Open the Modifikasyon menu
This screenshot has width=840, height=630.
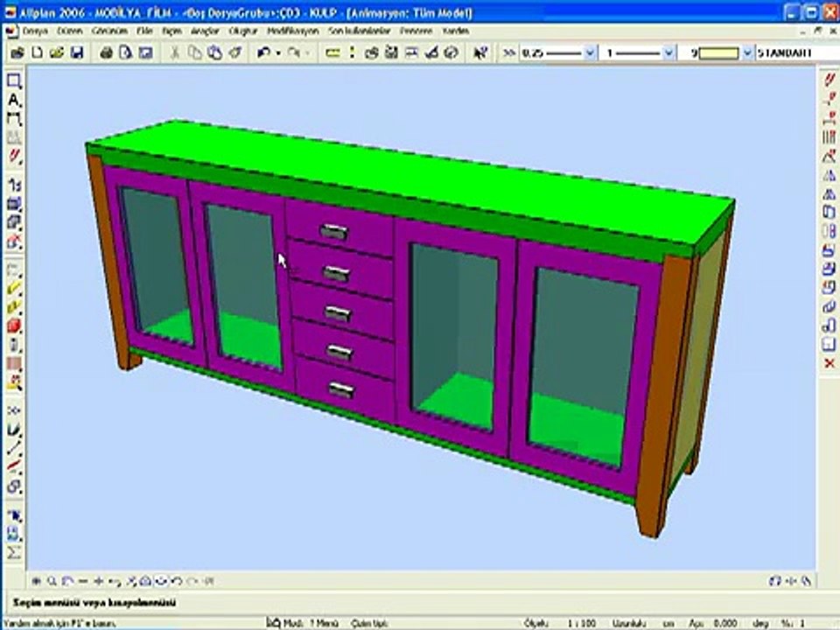[x=292, y=31]
